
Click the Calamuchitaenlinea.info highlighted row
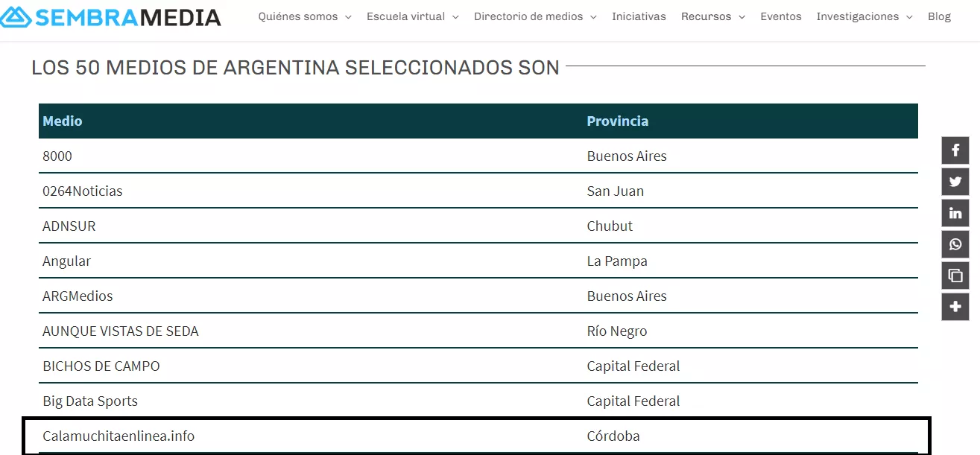tap(119, 436)
